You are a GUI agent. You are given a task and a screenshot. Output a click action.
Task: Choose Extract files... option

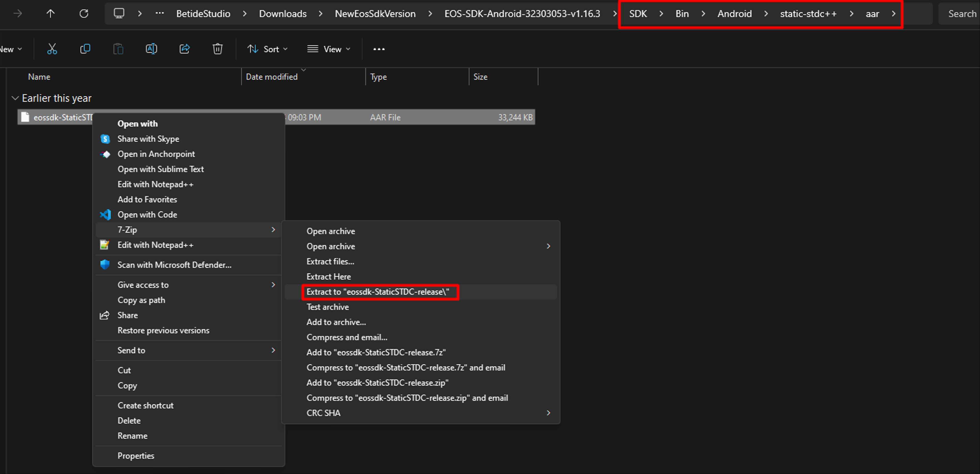420,262
